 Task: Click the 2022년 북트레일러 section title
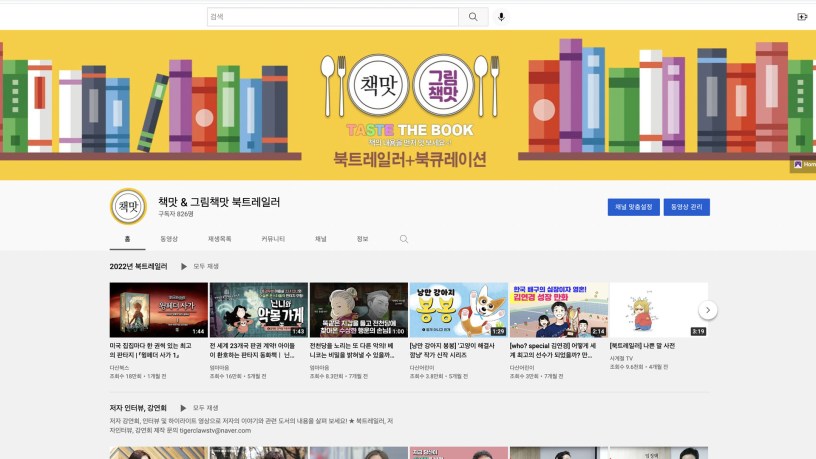[x=139, y=267]
